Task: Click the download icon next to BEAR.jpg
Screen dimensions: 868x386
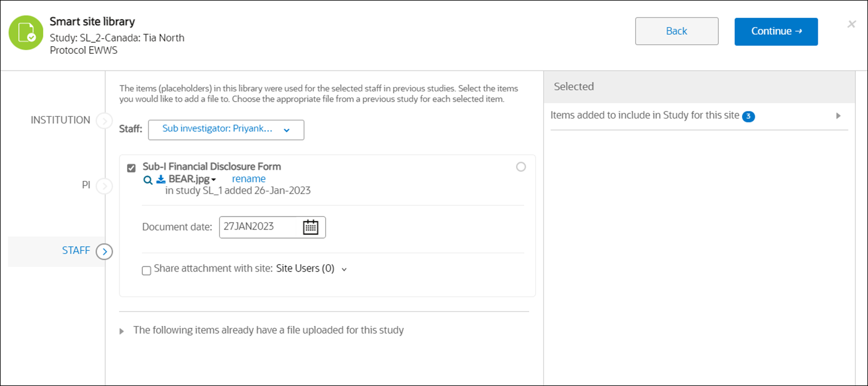Action: coord(161,180)
